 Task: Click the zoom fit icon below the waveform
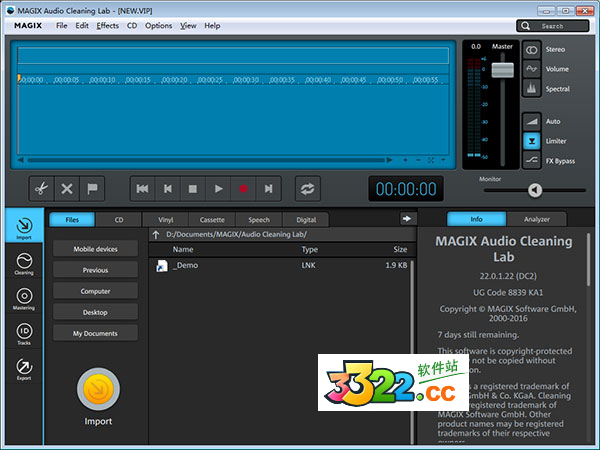click(431, 160)
